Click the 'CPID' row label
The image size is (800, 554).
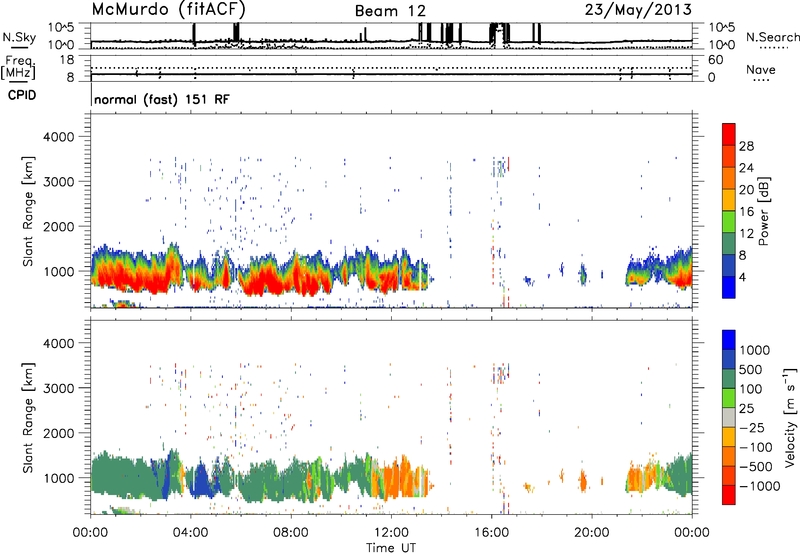point(22,95)
